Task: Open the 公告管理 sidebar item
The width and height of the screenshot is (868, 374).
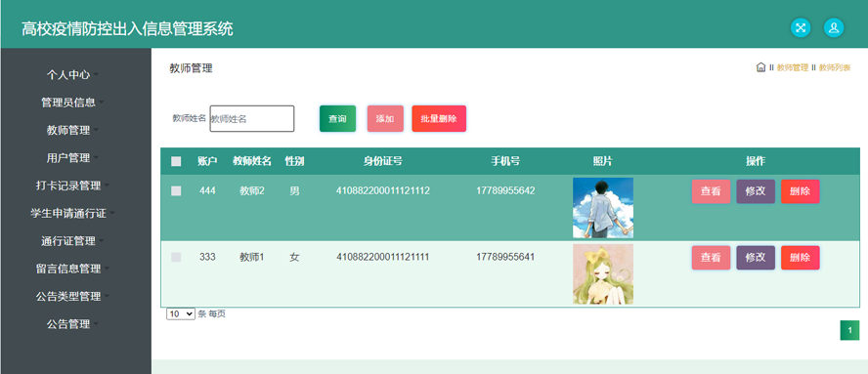Action: coord(72,324)
